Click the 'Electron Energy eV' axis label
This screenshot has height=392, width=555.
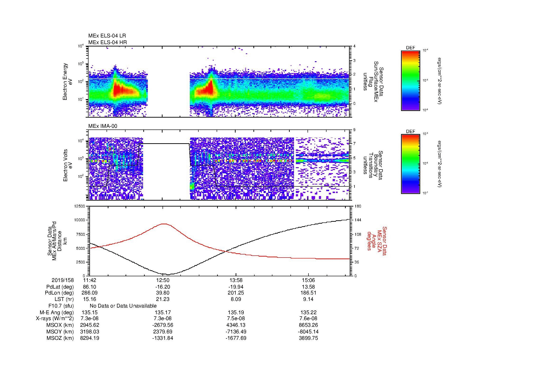click(x=67, y=82)
